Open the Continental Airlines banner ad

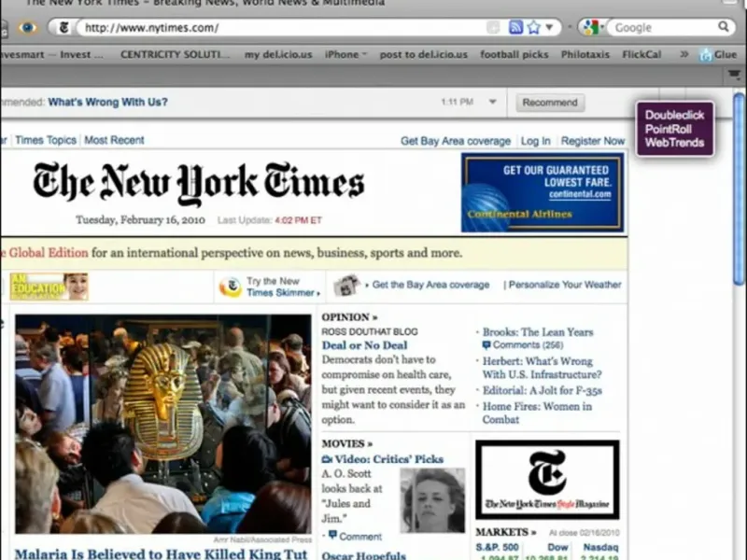(543, 192)
